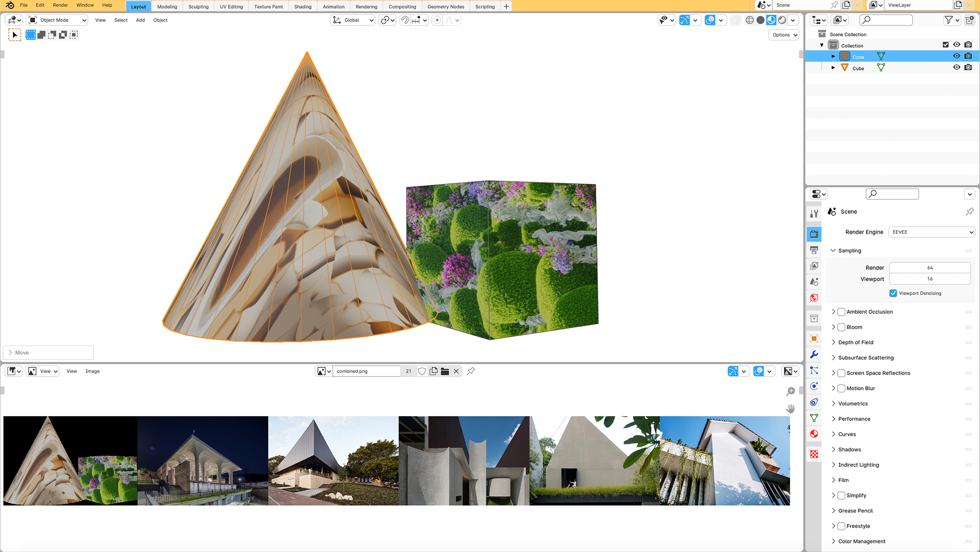This screenshot has height=552, width=980.
Task: Click the Options button in the viewport
Action: coord(784,35)
